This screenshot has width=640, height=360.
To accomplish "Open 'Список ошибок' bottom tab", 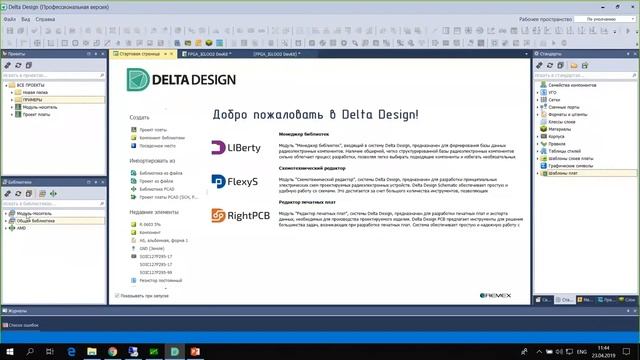I will [21, 325].
